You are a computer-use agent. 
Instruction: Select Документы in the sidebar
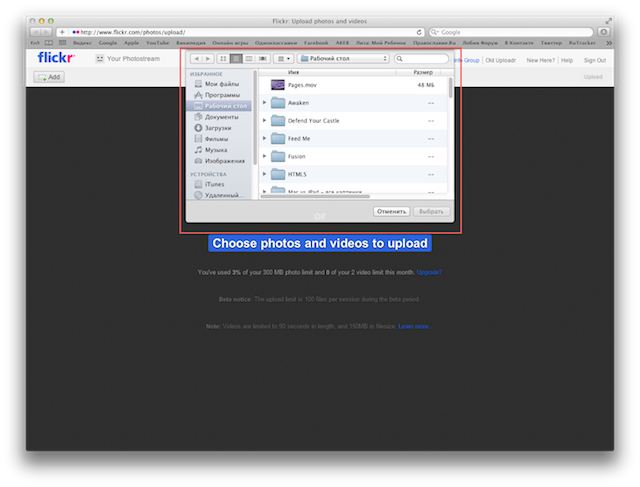pyautogui.click(x=221, y=117)
